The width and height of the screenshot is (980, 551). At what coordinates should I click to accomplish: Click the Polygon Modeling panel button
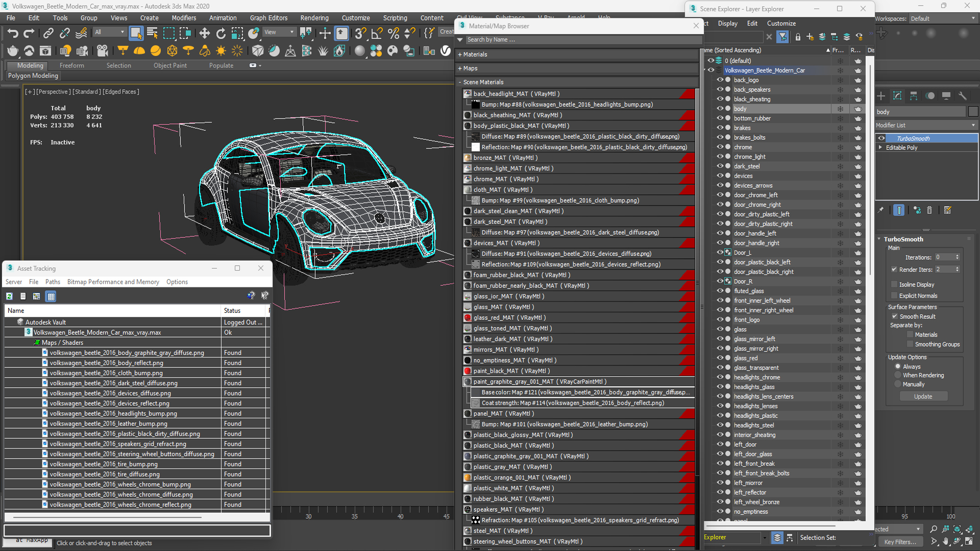point(33,76)
